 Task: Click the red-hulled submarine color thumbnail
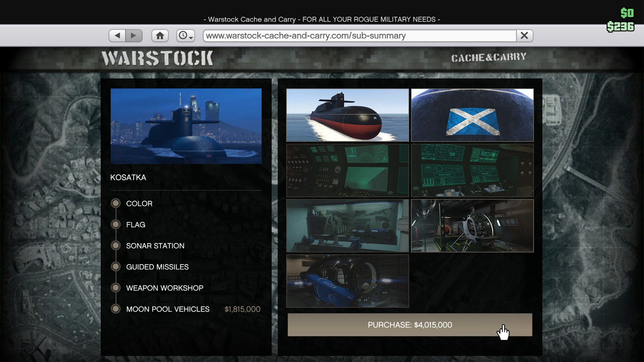click(x=347, y=115)
